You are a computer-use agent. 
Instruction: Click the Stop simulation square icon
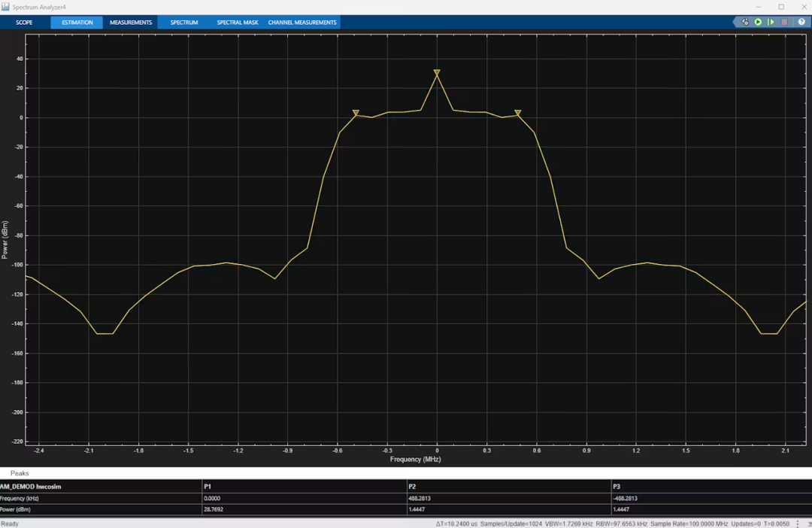784,23
